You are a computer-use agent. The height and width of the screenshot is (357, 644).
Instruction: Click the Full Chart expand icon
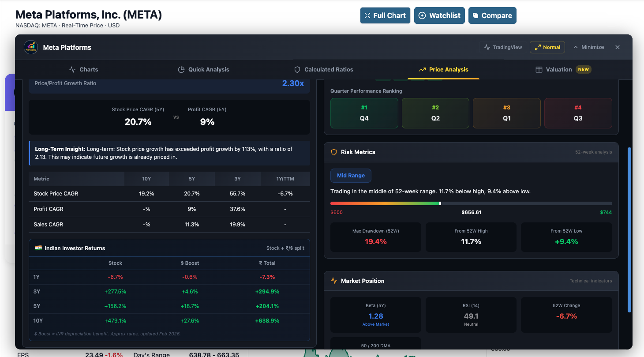coord(367,15)
